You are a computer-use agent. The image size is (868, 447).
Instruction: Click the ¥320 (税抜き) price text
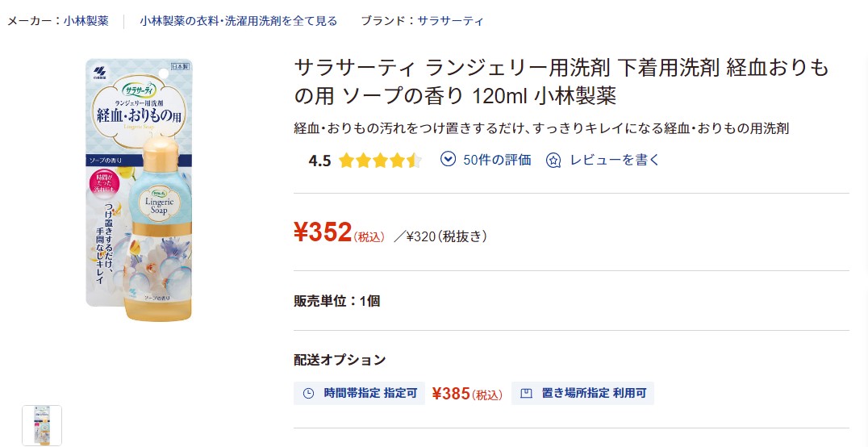(x=447, y=236)
